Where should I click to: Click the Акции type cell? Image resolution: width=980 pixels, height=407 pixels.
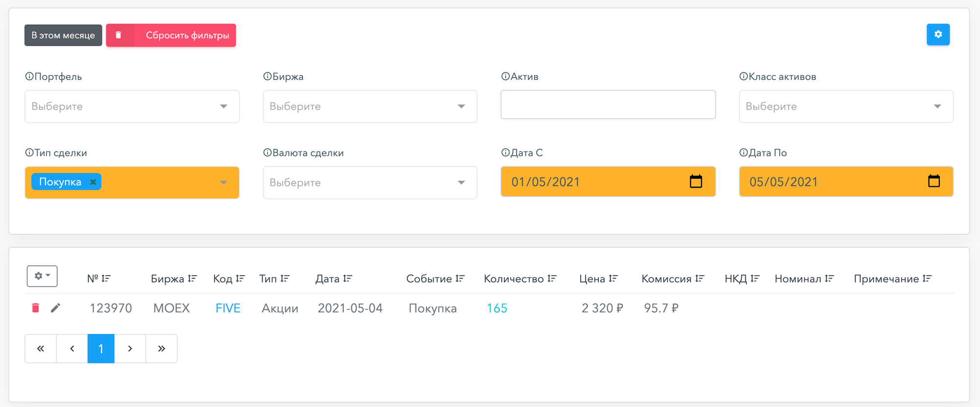pos(280,308)
